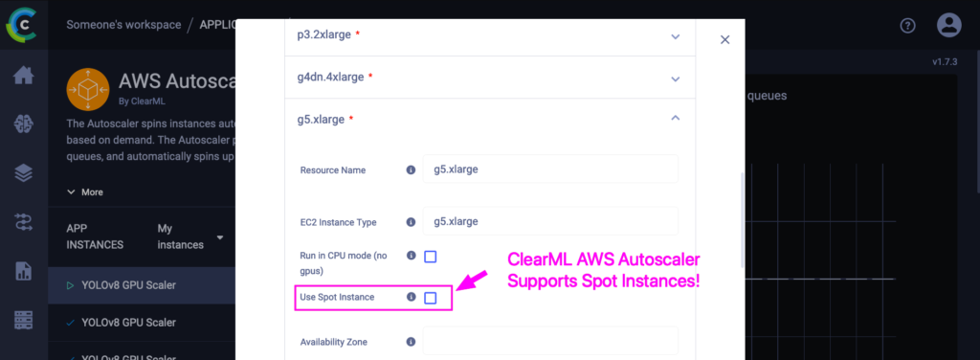Screen dimensions: 980x360
Task: Open the user profile avatar icon
Action: (948, 25)
